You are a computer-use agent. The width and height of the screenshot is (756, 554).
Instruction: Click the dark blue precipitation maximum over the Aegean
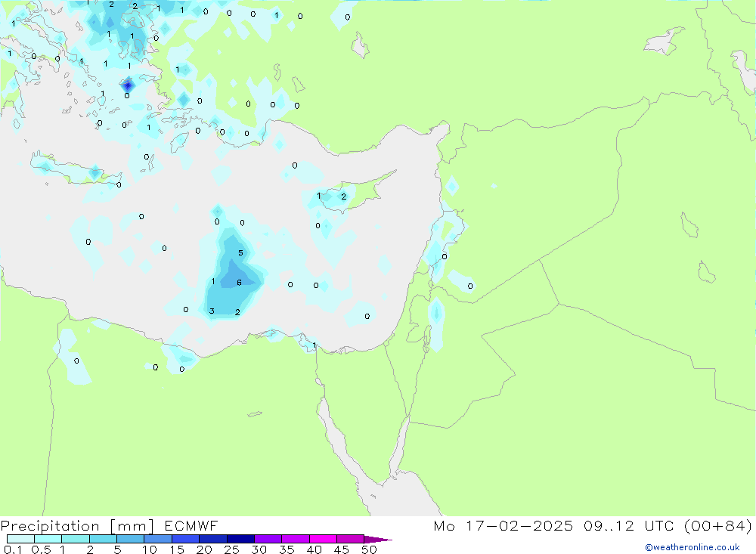128,86
